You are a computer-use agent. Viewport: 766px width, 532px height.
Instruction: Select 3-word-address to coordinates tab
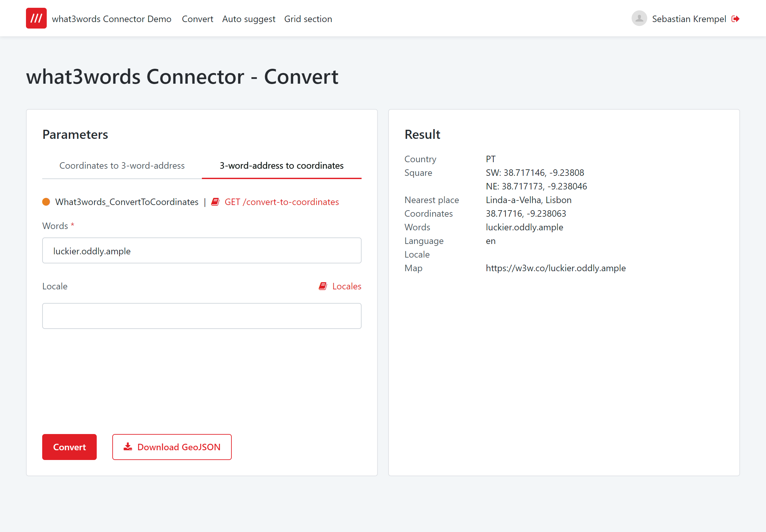tap(281, 166)
